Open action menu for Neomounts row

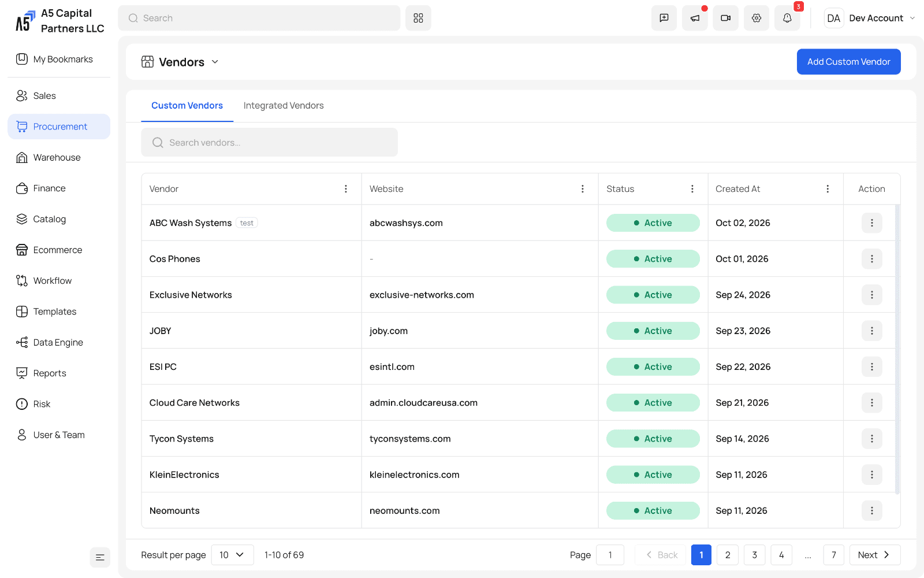click(871, 510)
